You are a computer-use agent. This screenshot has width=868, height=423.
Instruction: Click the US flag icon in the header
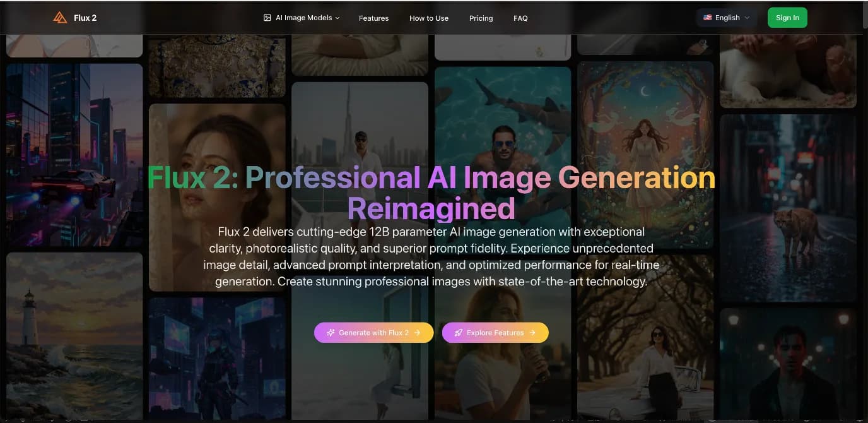pos(707,18)
